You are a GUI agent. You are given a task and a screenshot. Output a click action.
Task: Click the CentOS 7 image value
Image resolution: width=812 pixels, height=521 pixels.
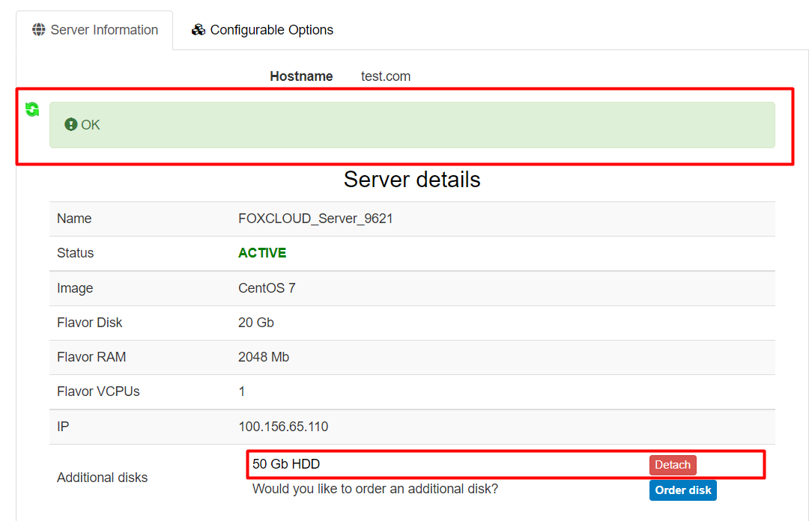pyautogui.click(x=267, y=288)
